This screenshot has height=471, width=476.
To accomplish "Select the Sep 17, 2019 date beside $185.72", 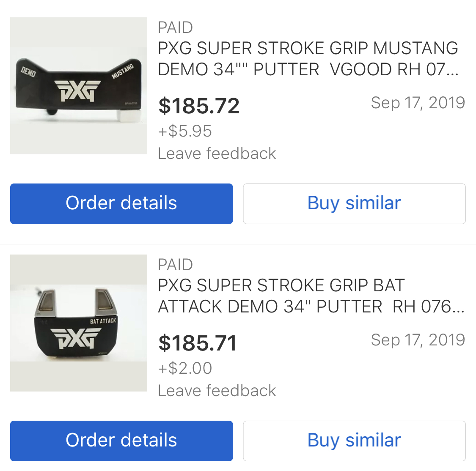I will (x=418, y=103).
